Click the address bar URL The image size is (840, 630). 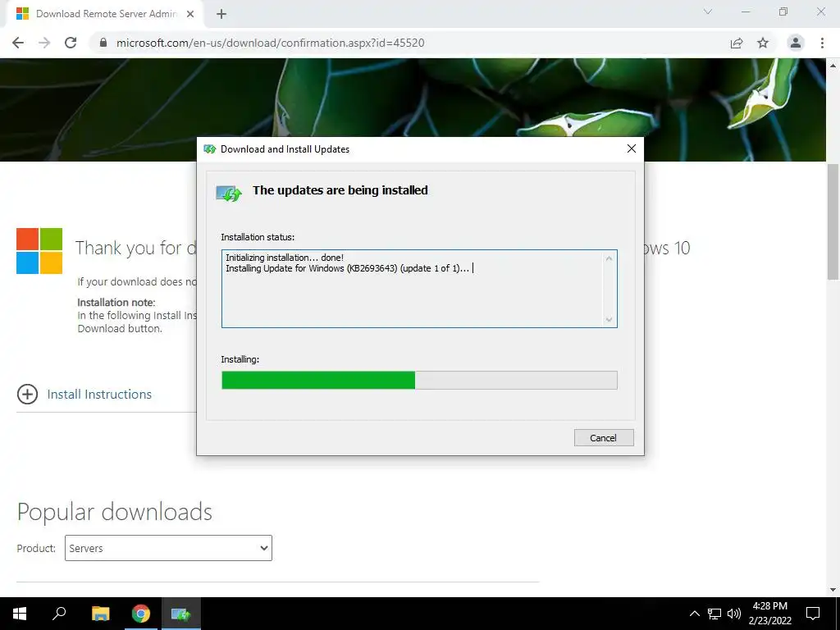(x=270, y=43)
